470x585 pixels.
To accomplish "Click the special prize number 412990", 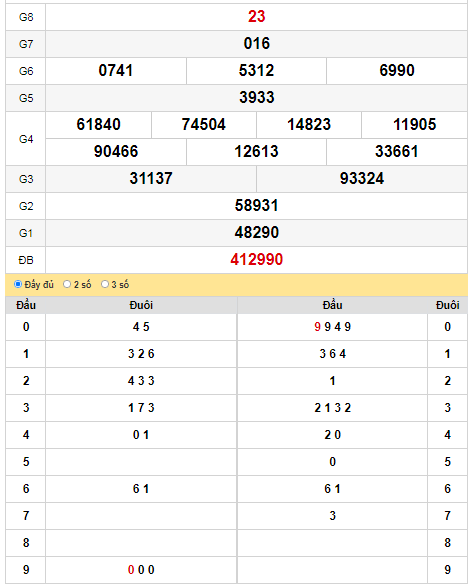I will (x=257, y=260).
